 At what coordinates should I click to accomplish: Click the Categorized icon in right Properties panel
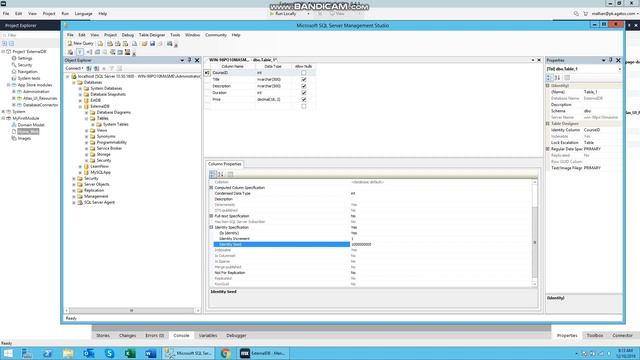tap(550, 78)
